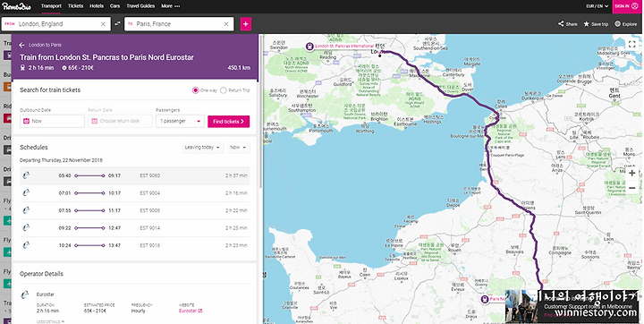Click the 2 h 37 min duration
The image size is (644, 324).
[x=236, y=175]
